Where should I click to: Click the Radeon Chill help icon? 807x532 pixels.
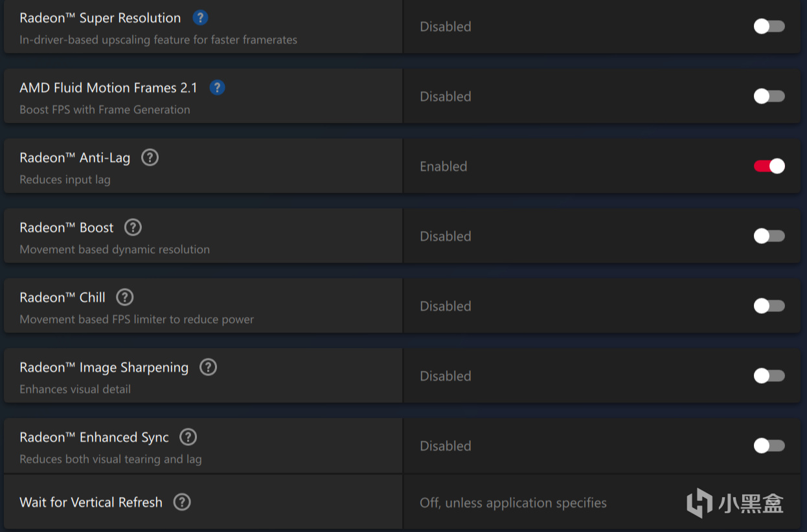point(124,297)
